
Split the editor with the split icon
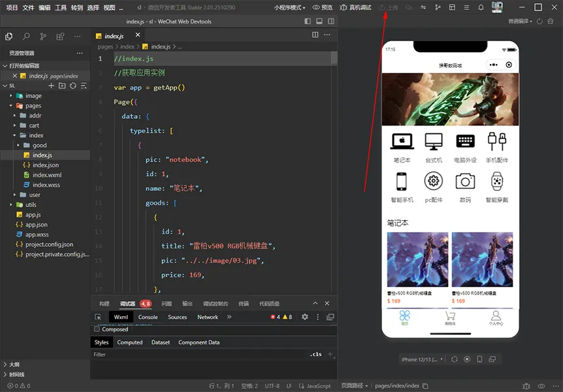point(315,35)
